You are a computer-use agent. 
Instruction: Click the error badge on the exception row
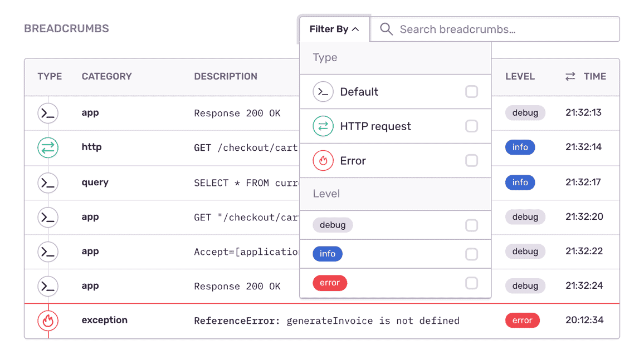[523, 321]
